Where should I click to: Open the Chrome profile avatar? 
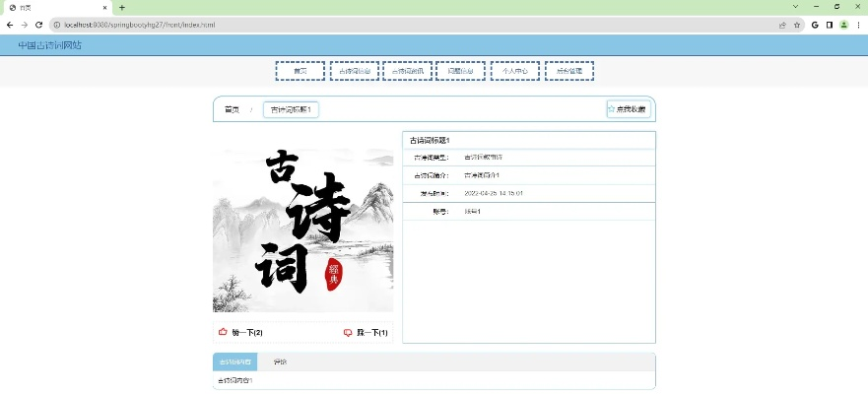(843, 24)
